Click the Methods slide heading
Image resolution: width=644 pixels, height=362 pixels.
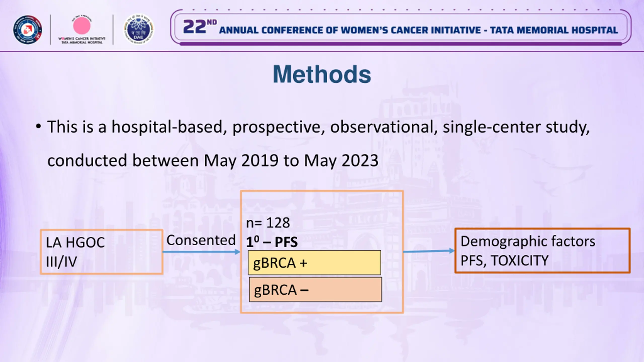coord(322,74)
